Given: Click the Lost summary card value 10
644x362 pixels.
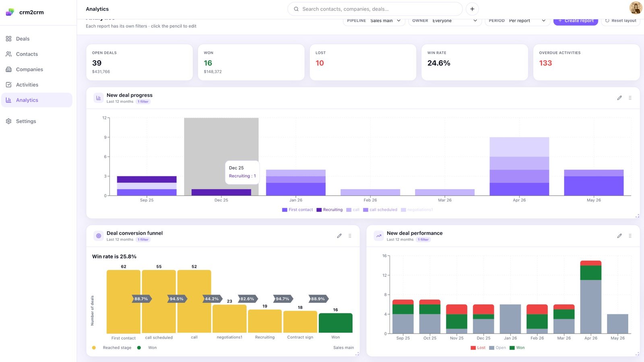Looking at the screenshot, I should click(x=320, y=63).
